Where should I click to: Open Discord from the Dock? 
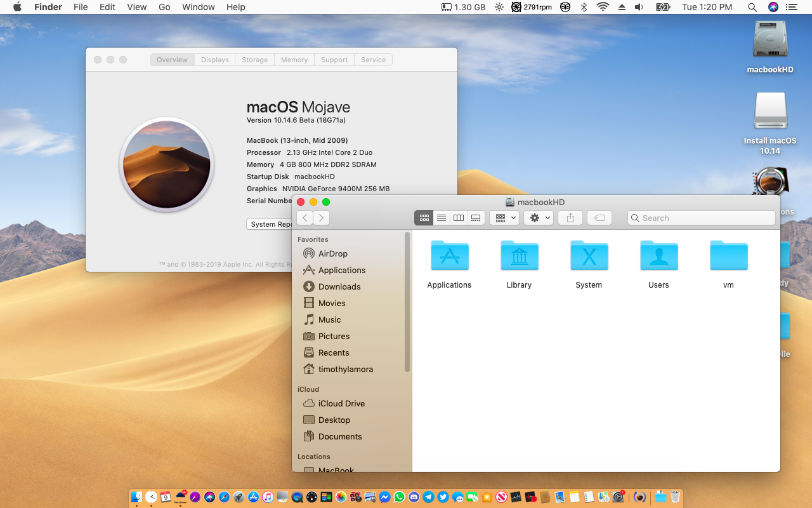pos(414,497)
